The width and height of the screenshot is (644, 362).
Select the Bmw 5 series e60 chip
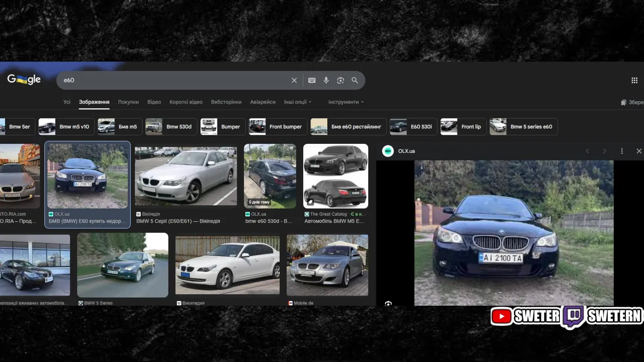[x=523, y=127]
